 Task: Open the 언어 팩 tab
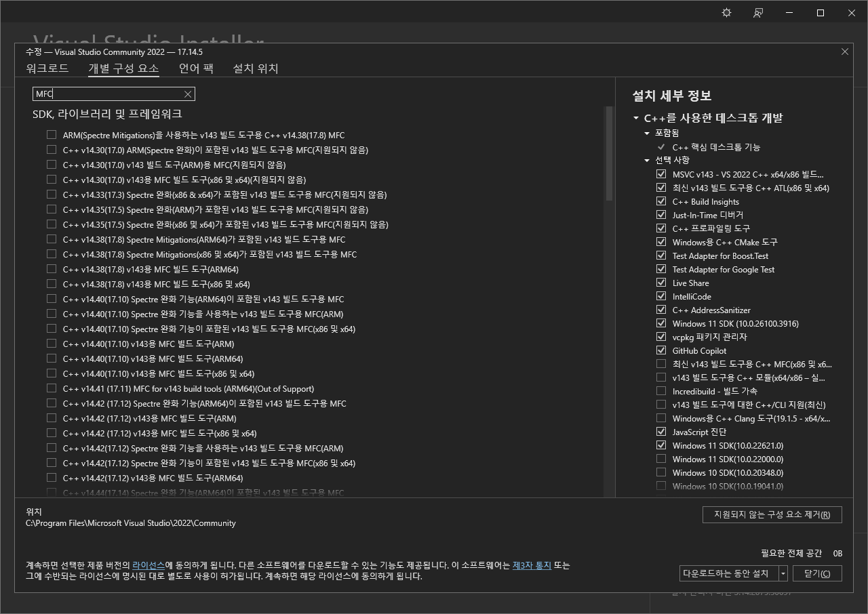(196, 68)
